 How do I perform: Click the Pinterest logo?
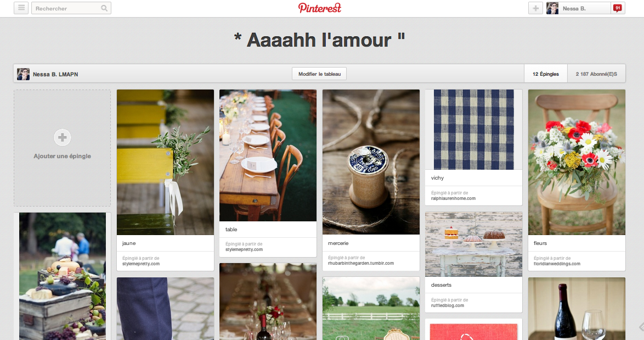click(x=320, y=8)
